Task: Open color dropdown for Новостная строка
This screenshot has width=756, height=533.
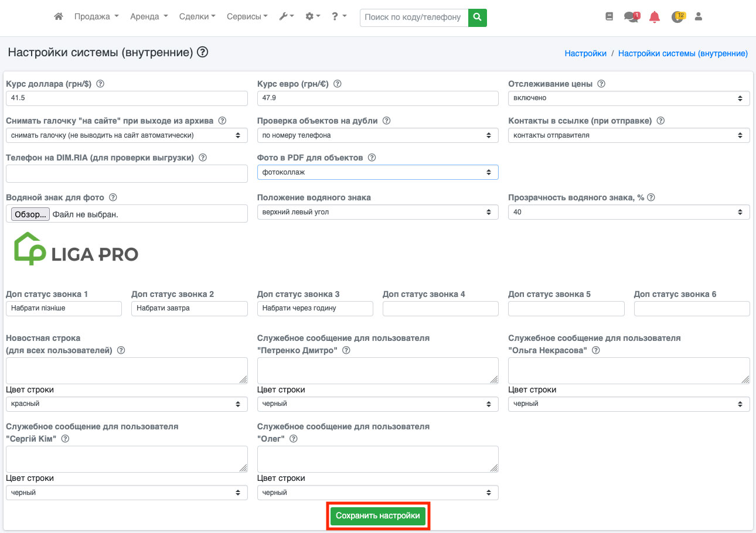Action: [127, 404]
